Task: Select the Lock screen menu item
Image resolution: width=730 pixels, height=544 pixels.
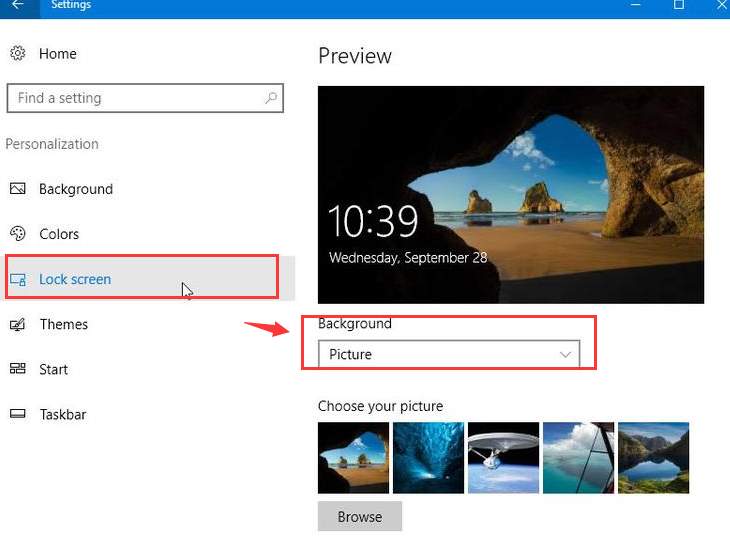Action: point(75,279)
